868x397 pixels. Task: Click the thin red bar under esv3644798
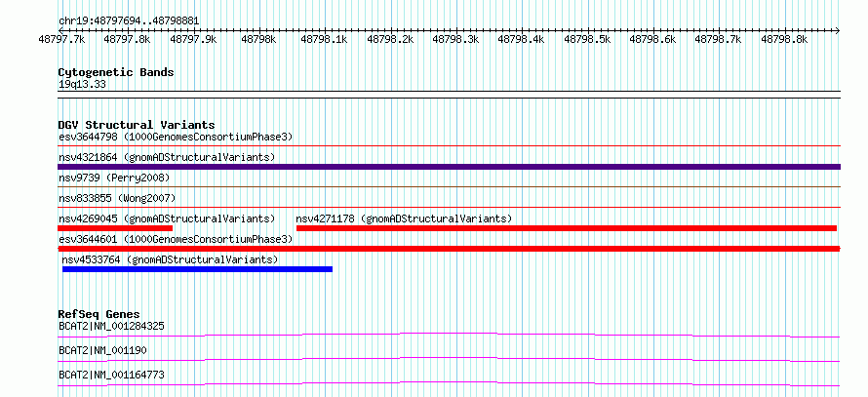point(449,146)
